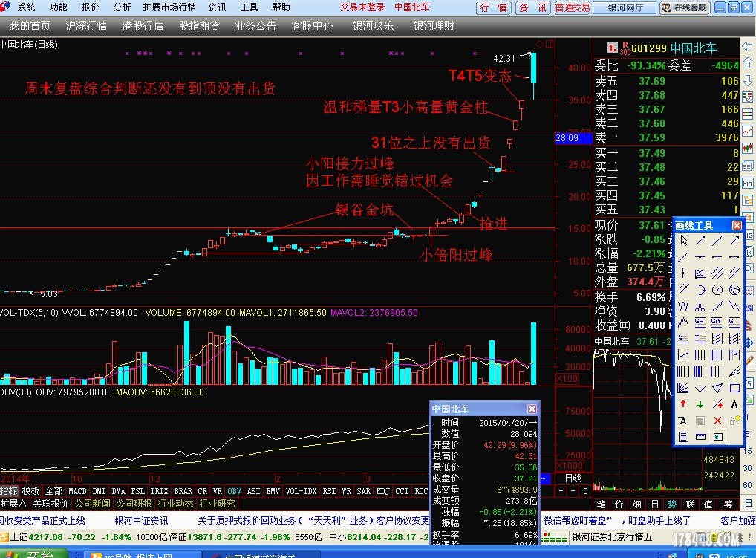Switch to the TRIX indicator
The image size is (756, 558).
(x=159, y=491)
